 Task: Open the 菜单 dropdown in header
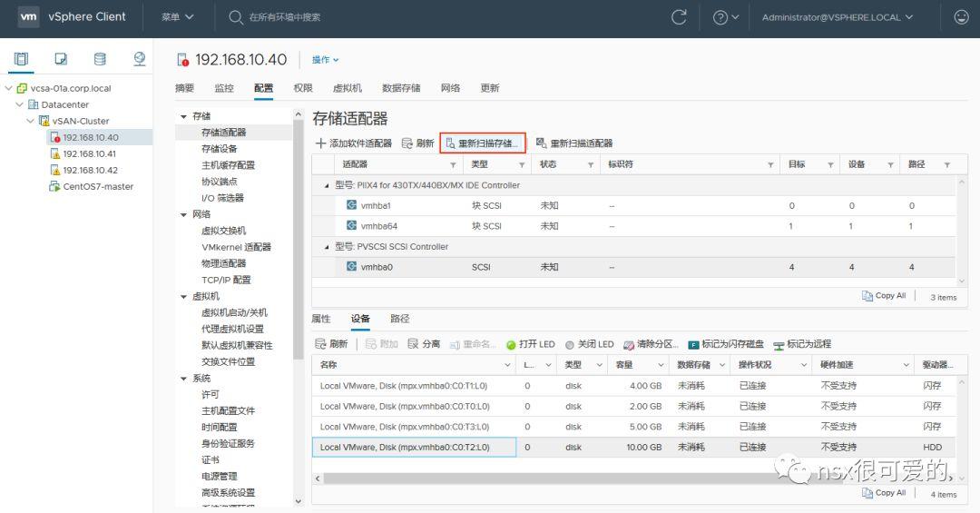(178, 17)
